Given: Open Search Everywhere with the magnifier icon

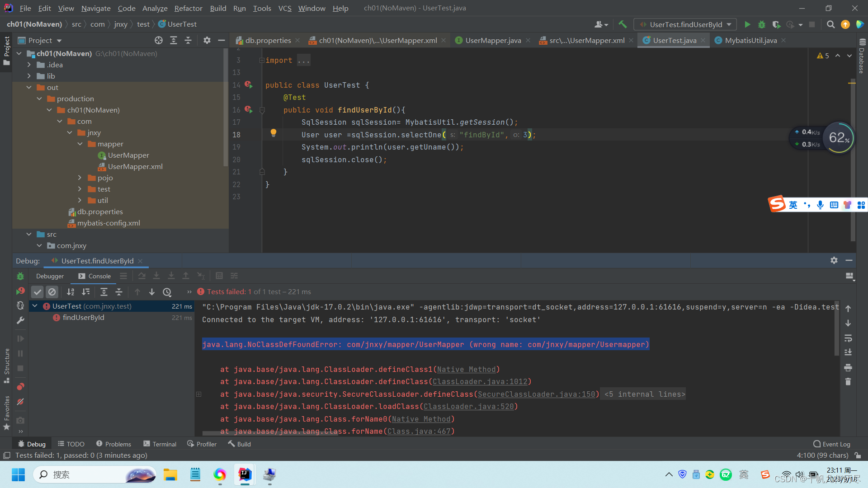Looking at the screenshot, I should [830, 24].
